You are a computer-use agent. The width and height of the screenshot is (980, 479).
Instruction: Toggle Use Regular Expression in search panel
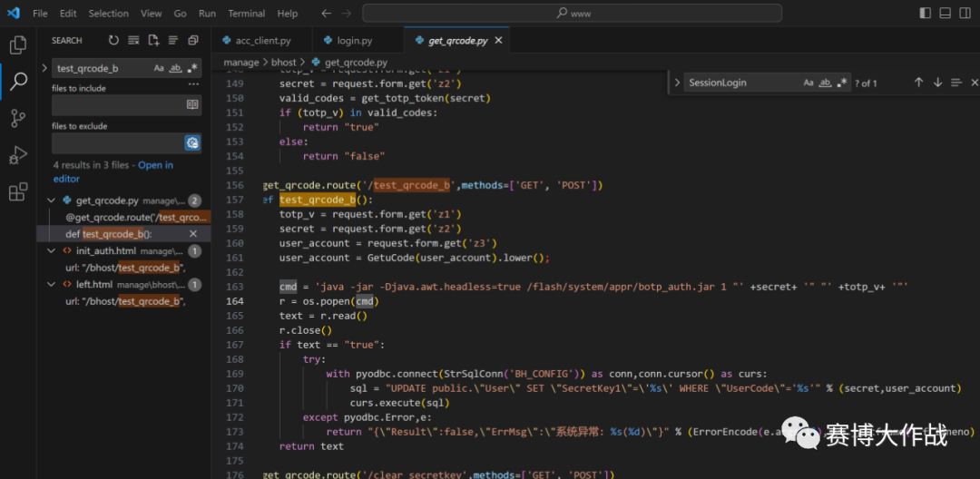[x=193, y=68]
